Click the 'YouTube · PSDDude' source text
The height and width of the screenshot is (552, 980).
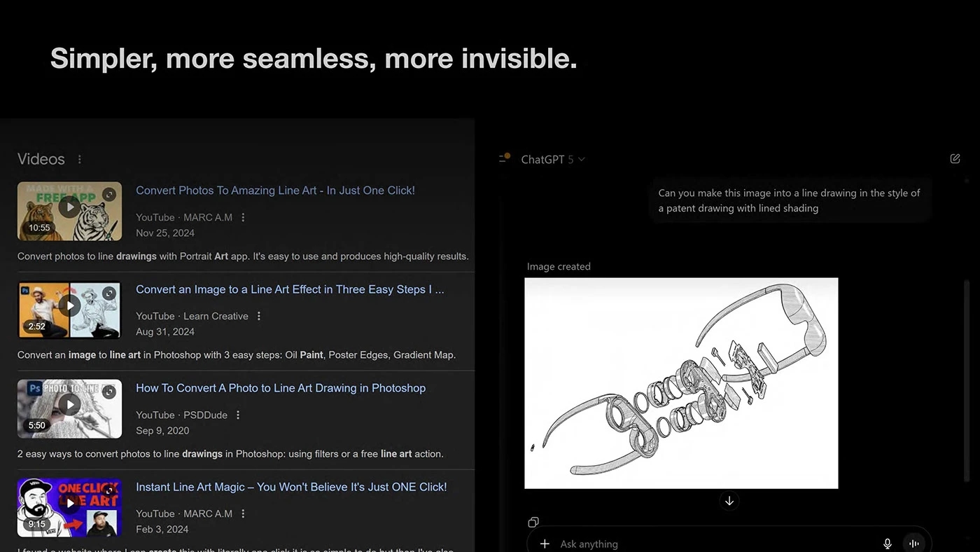pyautogui.click(x=182, y=415)
